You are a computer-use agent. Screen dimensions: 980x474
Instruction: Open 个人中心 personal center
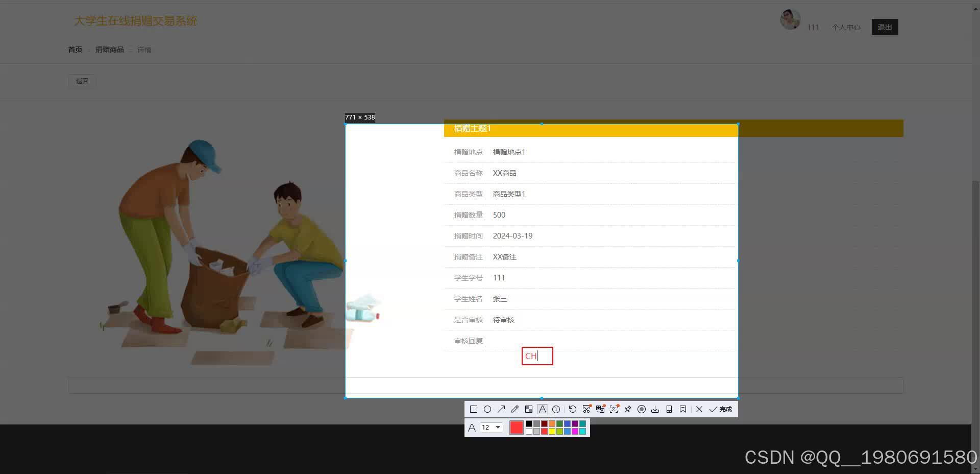[846, 27]
